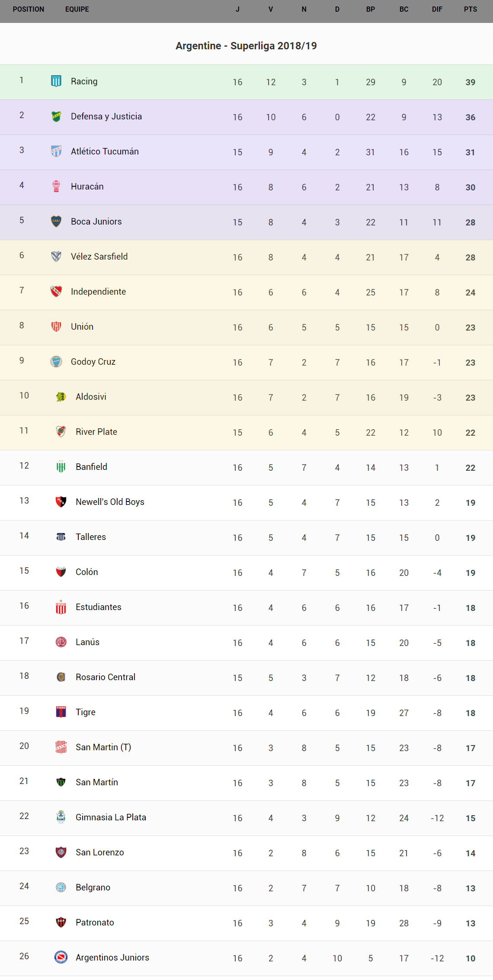The width and height of the screenshot is (493, 980).
Task: Click the River Plate crest icon
Action: click(x=61, y=431)
